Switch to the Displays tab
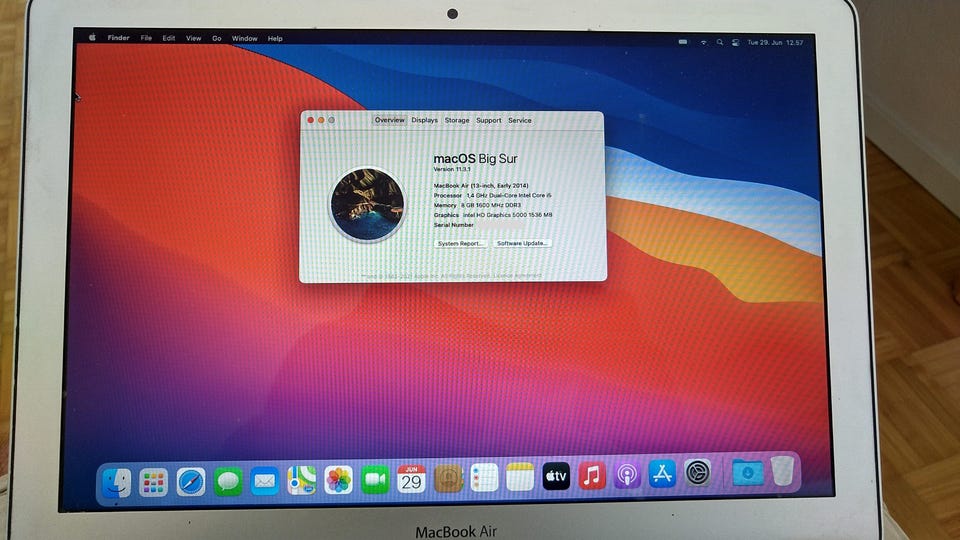The image size is (960, 540). (424, 120)
